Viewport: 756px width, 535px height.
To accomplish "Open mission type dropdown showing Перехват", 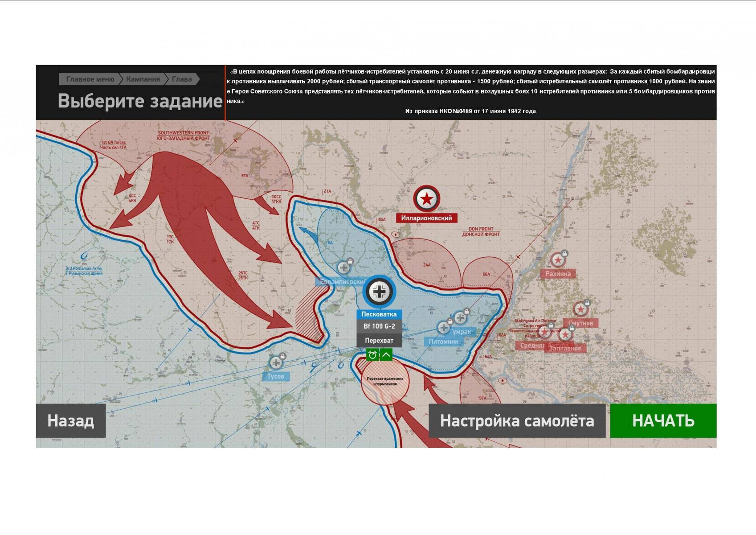I will tap(379, 341).
